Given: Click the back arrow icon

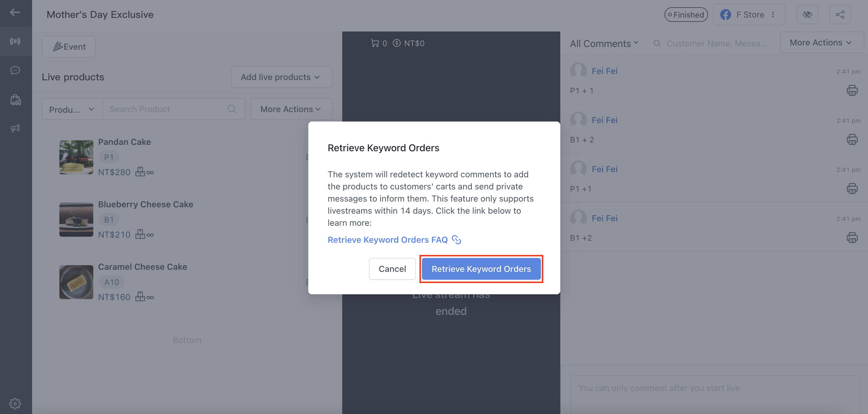Looking at the screenshot, I should pos(15,12).
